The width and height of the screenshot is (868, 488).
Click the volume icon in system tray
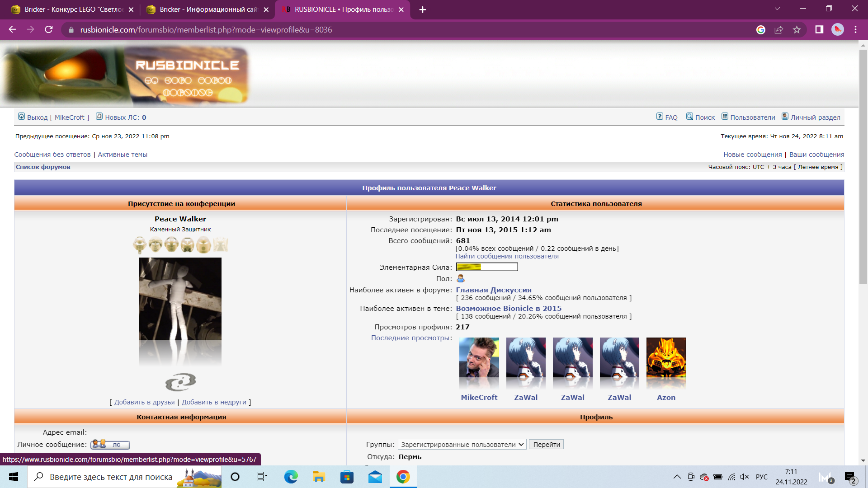[745, 477]
